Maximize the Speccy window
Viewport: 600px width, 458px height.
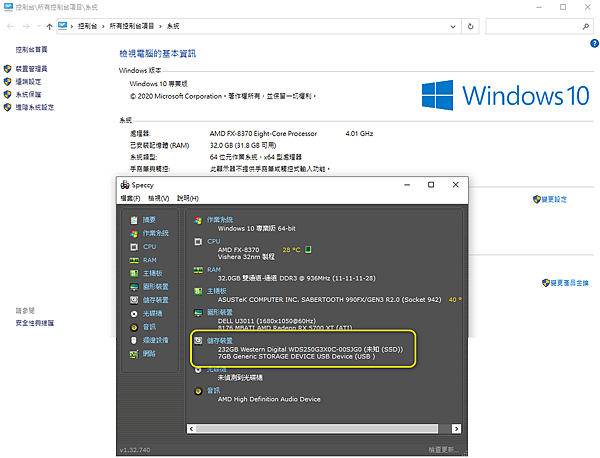[431, 185]
